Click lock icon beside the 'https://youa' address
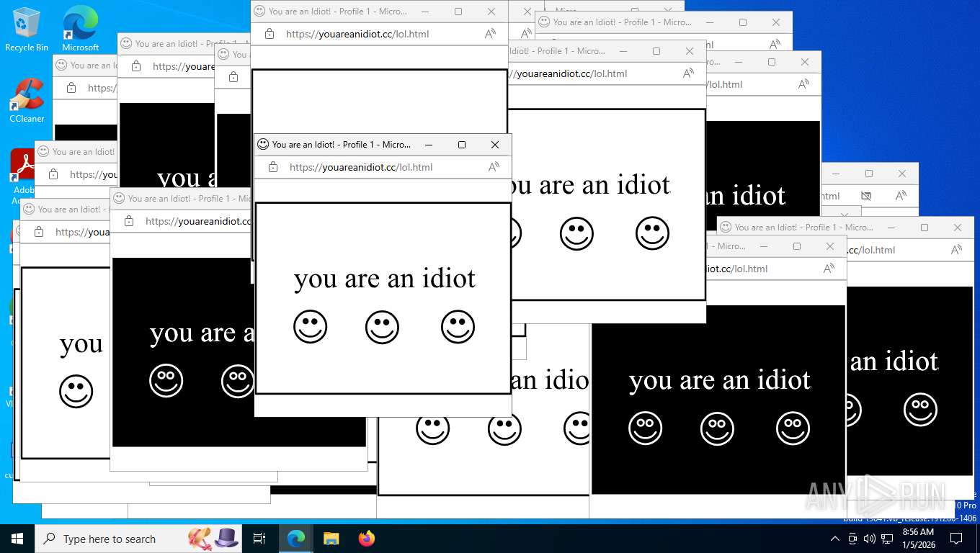 (x=39, y=232)
